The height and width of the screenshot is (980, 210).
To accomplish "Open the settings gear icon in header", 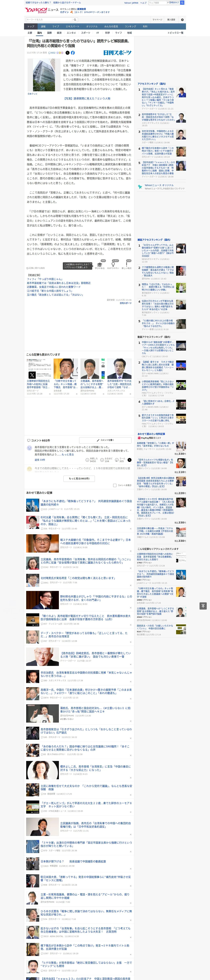I will (182, 19).
